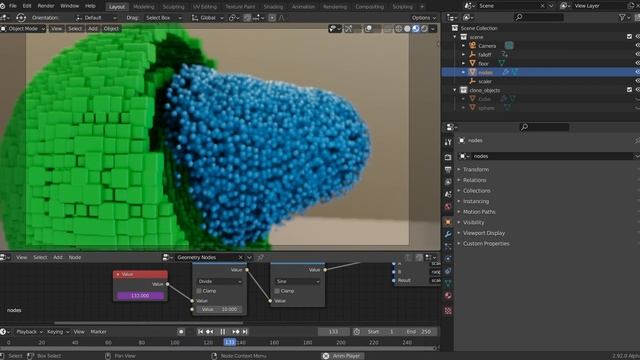Click the Divide node Value 10.000 field

[x=220, y=309]
